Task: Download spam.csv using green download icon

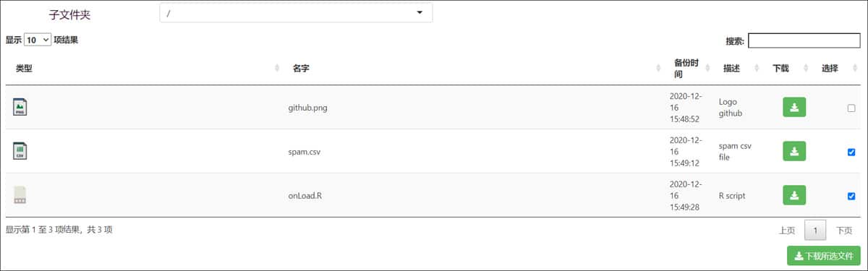Action: pyautogui.click(x=794, y=151)
